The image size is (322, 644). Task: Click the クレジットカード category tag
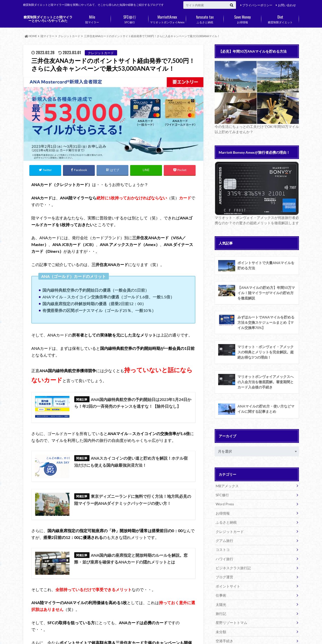coord(101,53)
